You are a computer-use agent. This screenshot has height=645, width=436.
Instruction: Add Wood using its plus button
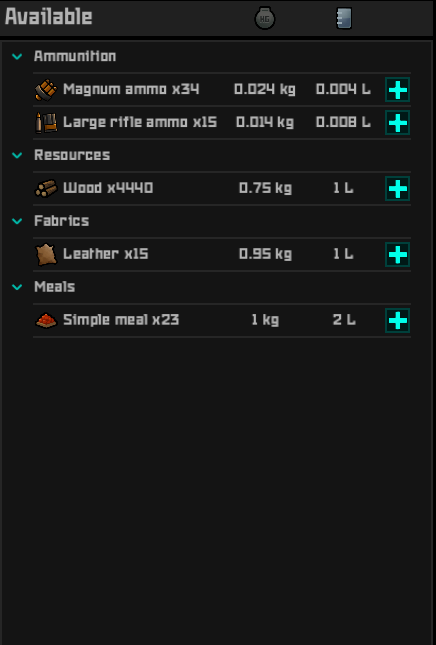click(397, 188)
